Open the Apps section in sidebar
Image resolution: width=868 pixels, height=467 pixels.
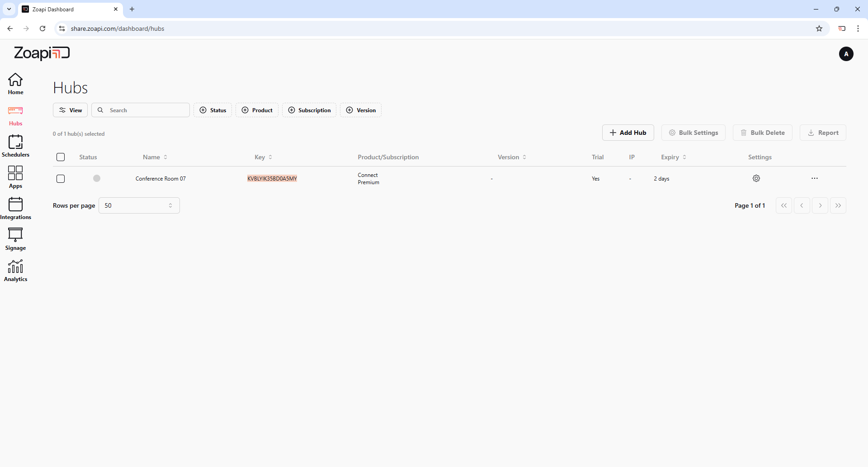pyautogui.click(x=15, y=177)
